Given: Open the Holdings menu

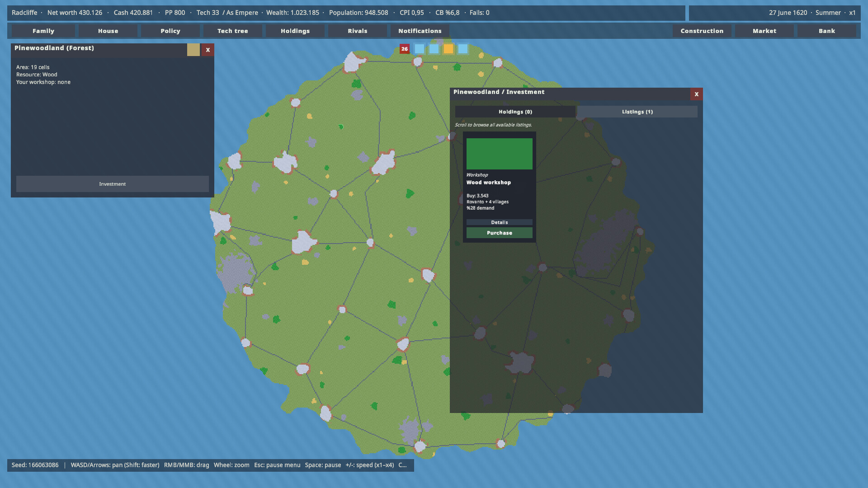Looking at the screenshot, I should coord(295,31).
